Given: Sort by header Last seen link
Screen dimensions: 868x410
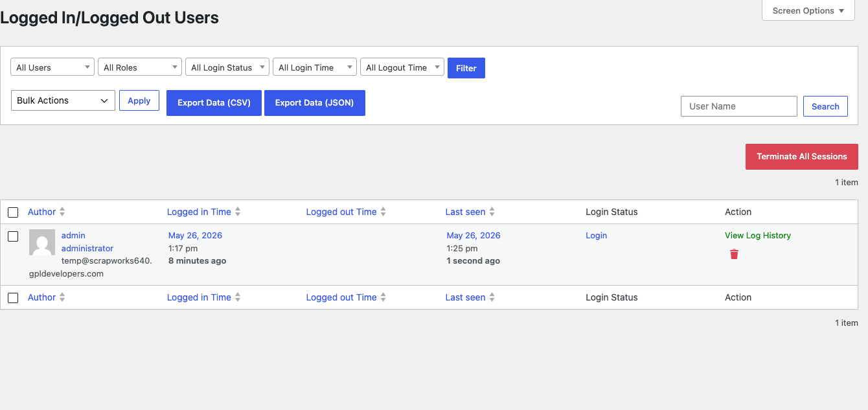Looking at the screenshot, I should coord(465,212).
